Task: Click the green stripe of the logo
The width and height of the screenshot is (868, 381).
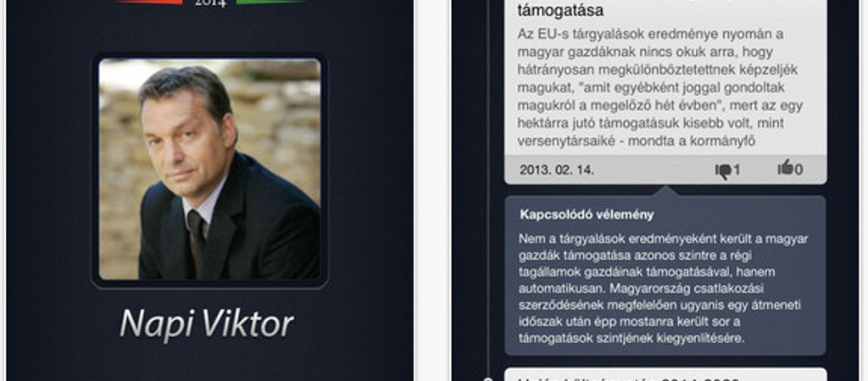Action: (271, 2)
